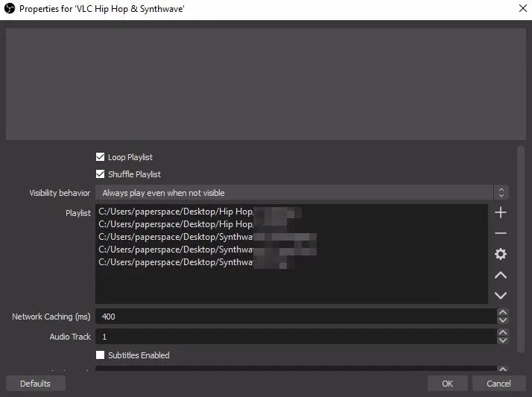Move playlist entry up with chevron
The image size is (532, 397).
501,275
